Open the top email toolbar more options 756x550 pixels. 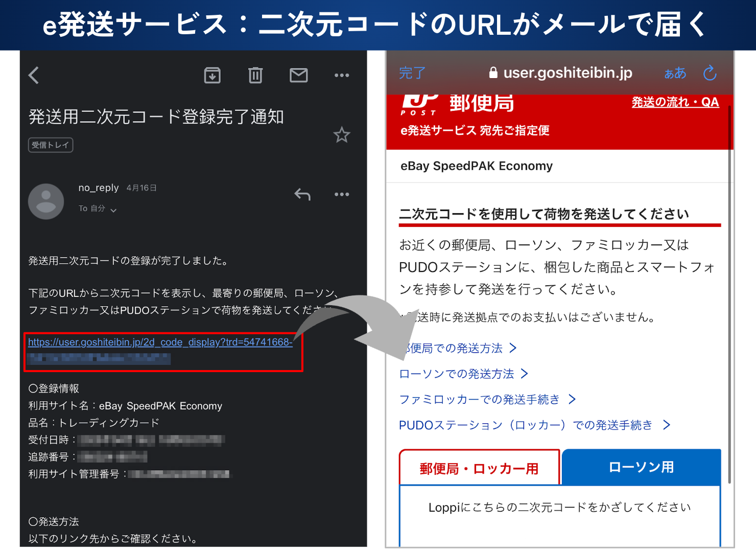(341, 76)
